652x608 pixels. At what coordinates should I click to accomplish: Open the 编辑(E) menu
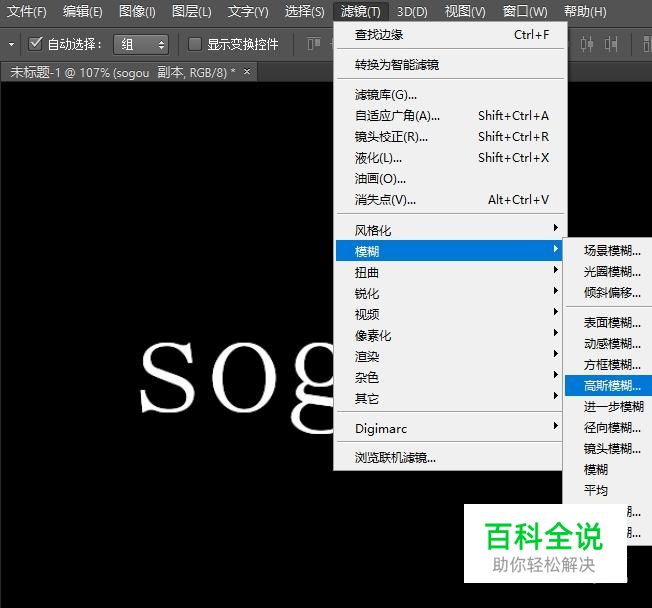[x=82, y=11]
